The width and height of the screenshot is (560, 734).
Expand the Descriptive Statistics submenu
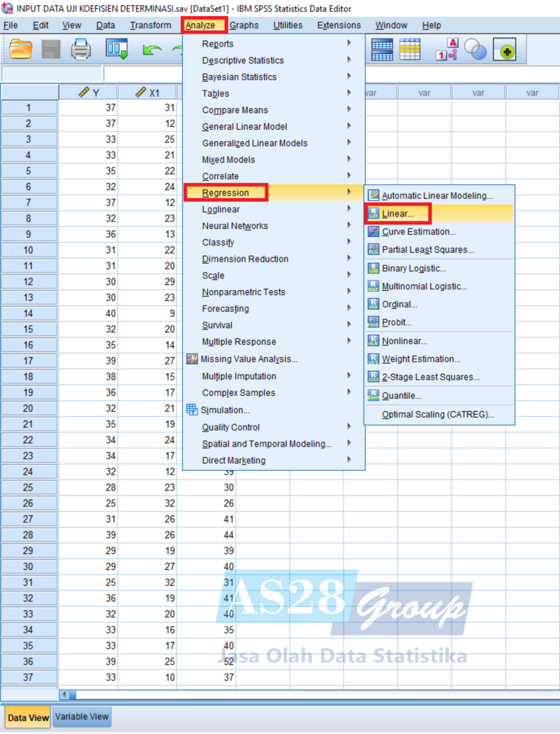(x=243, y=60)
